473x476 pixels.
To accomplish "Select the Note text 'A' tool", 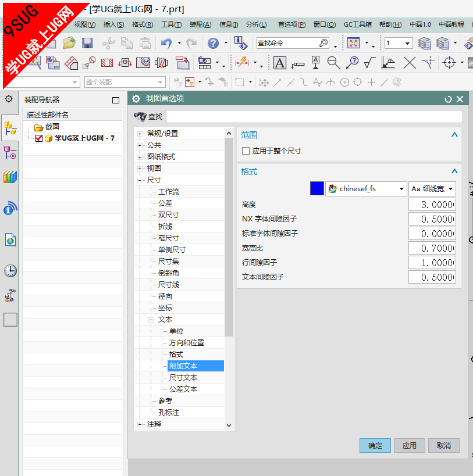I will tap(279, 63).
